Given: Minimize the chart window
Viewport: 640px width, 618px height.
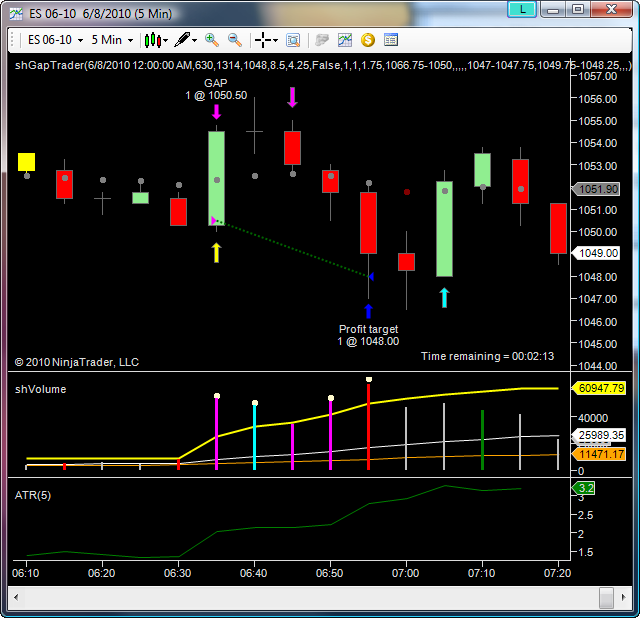Looking at the screenshot, I should tap(553, 9).
